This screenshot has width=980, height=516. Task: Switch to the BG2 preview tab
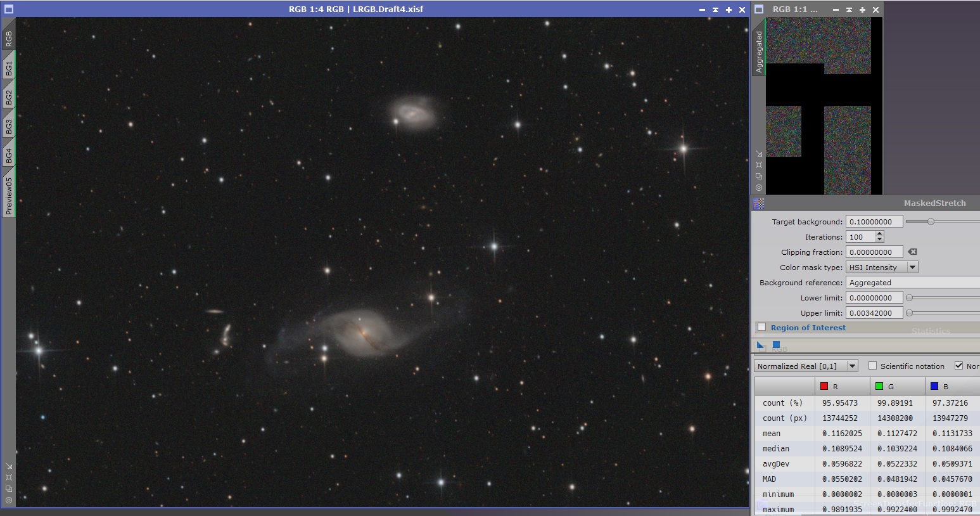(x=9, y=98)
